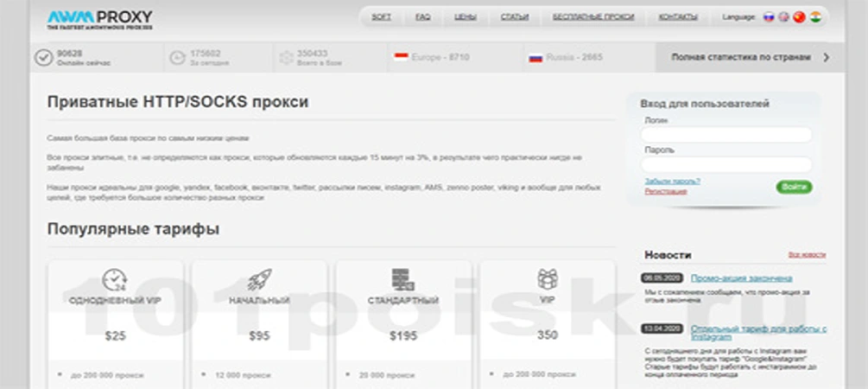This screenshot has height=389, width=868.
Task: Switch language to Indian flag
Action: coord(815,17)
